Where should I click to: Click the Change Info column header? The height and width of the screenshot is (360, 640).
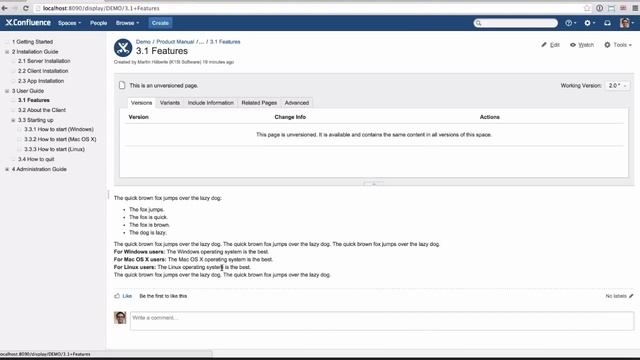point(290,117)
